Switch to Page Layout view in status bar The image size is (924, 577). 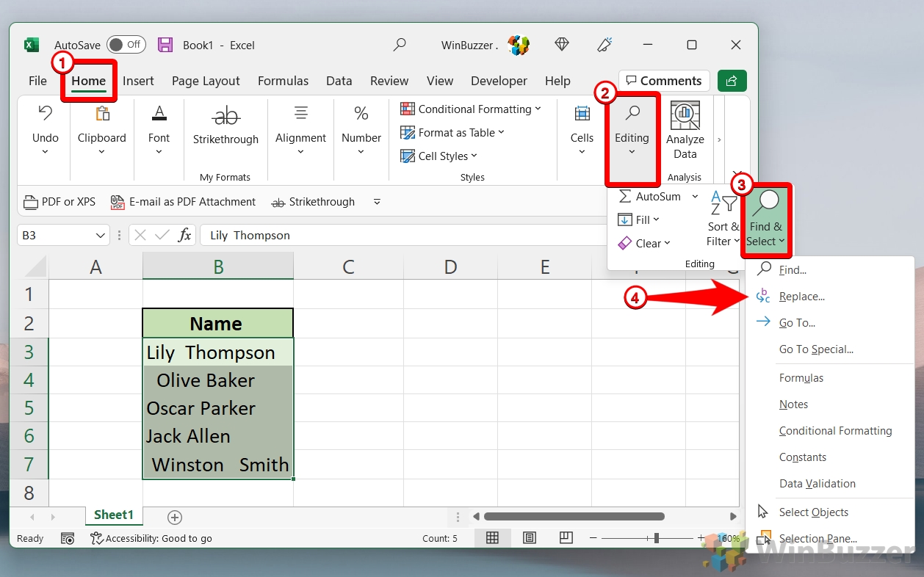point(529,538)
